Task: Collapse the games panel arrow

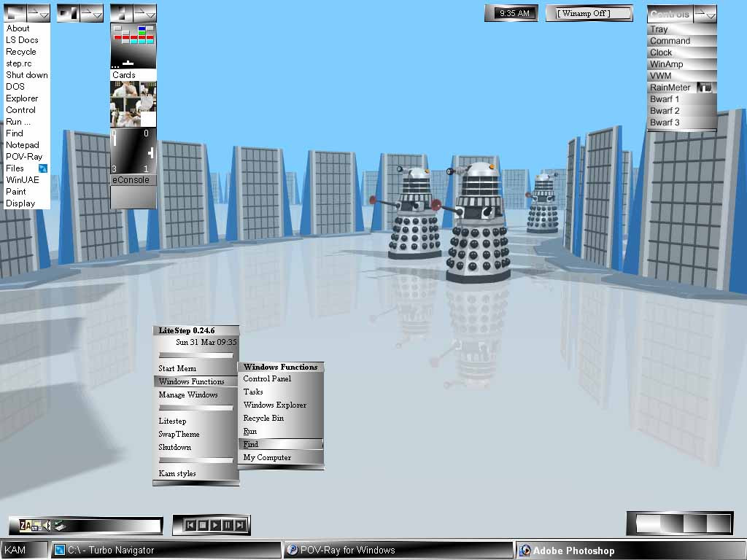Action: click(145, 13)
